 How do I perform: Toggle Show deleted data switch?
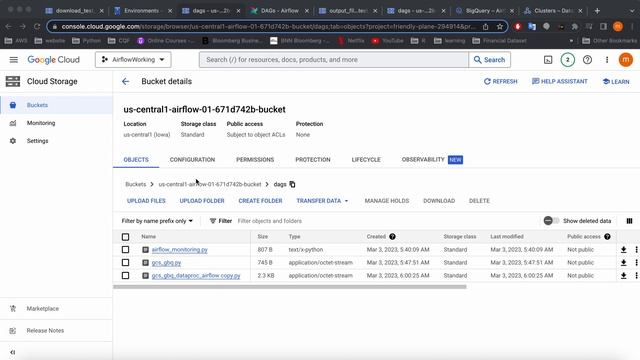coord(551,221)
